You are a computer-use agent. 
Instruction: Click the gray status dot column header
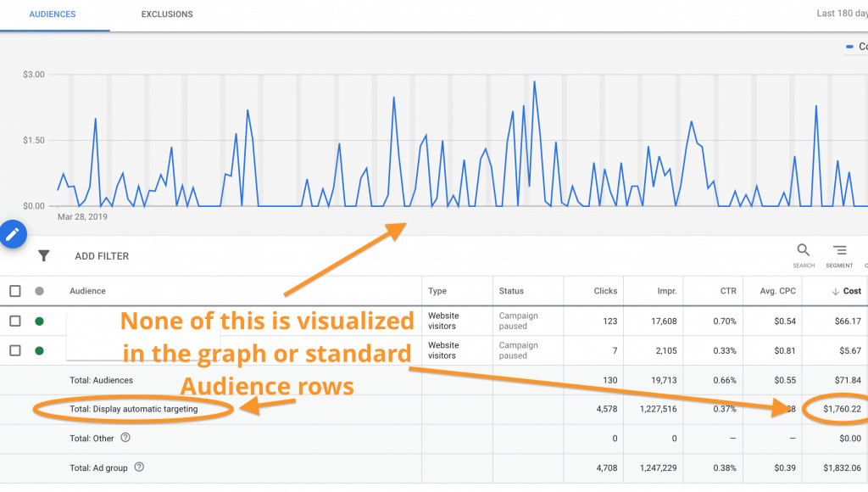[x=39, y=291]
